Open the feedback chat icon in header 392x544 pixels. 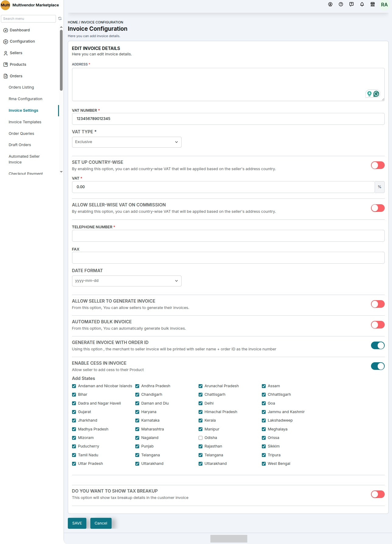[x=352, y=4]
